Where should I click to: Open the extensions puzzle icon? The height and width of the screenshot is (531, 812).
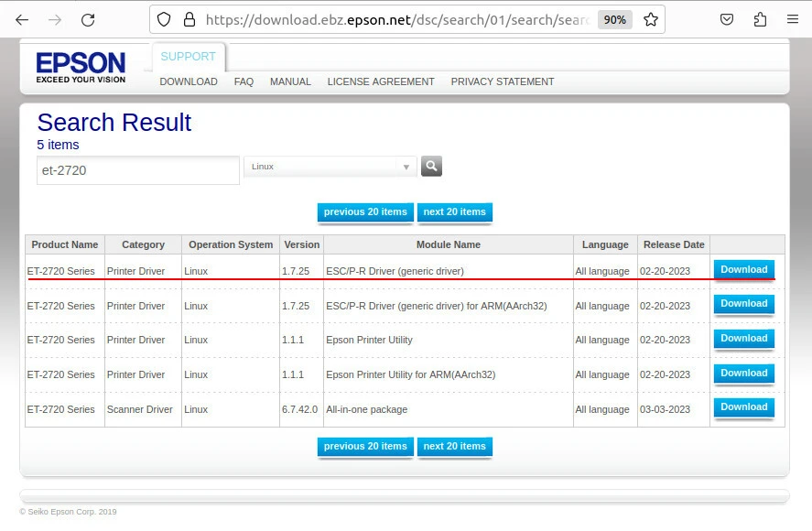[x=760, y=19]
